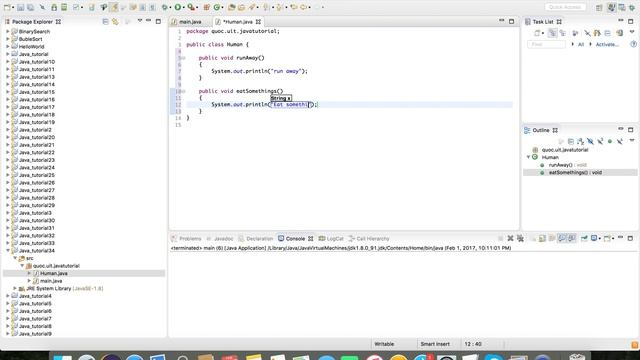Toggle Categorized view in Task List toolbar
Viewport: 640px width, 360px height.
(x=552, y=33)
